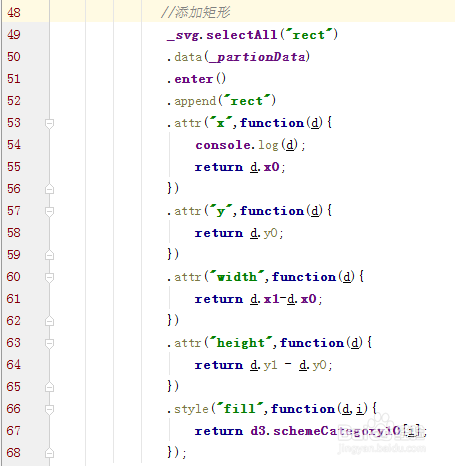
Task: Click line number 55 in gutter
Action: (x=14, y=167)
